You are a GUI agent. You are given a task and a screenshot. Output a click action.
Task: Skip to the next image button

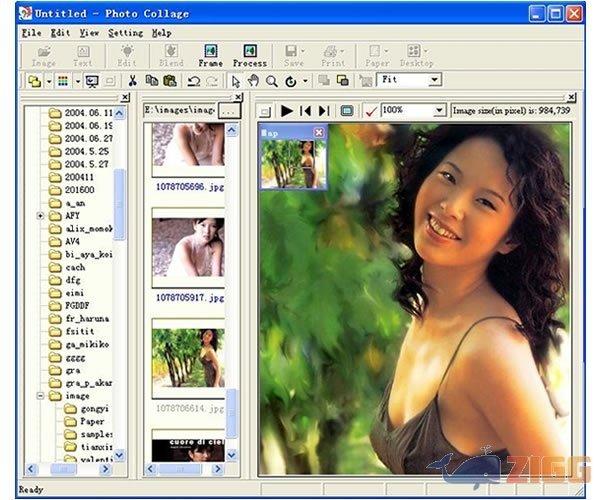pos(323,110)
